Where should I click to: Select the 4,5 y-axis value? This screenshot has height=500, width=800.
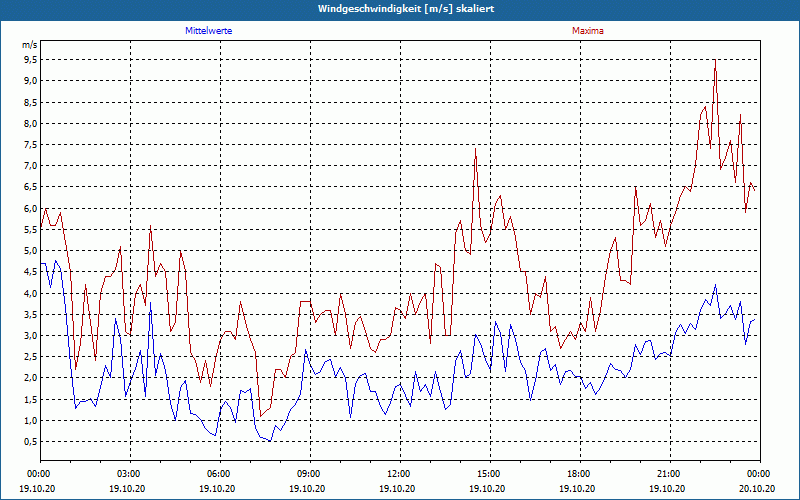30,272
